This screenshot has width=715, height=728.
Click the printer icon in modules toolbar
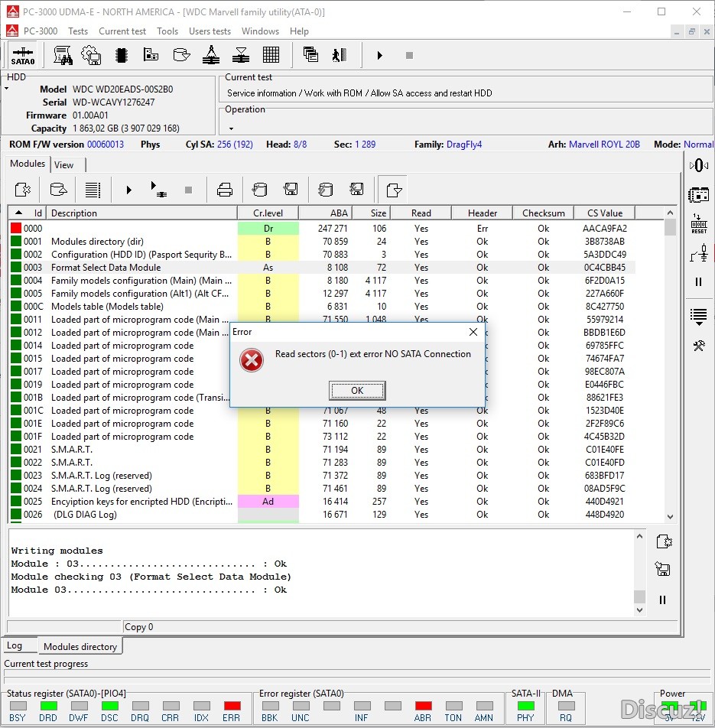click(x=224, y=190)
